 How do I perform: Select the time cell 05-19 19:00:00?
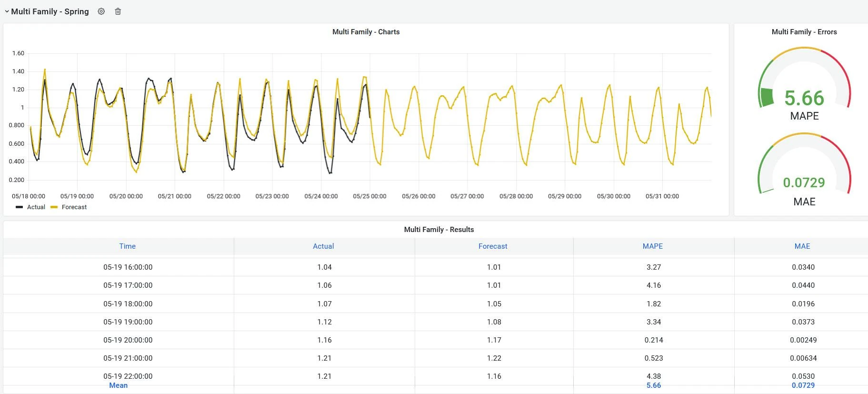click(128, 322)
